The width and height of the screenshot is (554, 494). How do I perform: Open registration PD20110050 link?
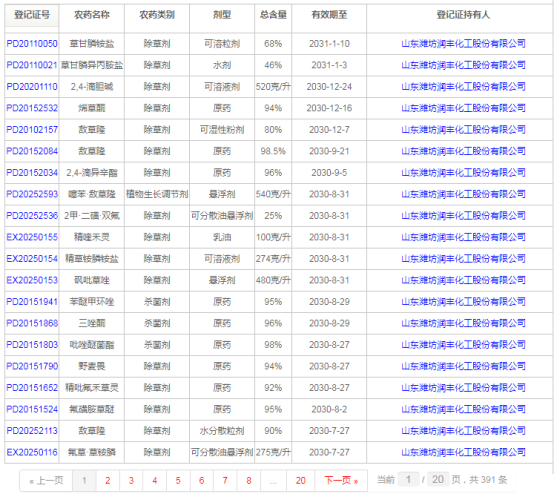click(x=32, y=44)
